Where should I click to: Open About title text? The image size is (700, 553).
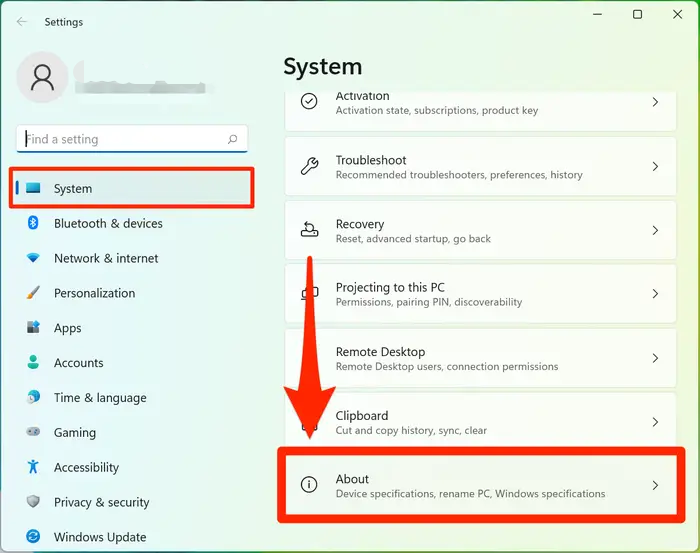click(x=352, y=479)
